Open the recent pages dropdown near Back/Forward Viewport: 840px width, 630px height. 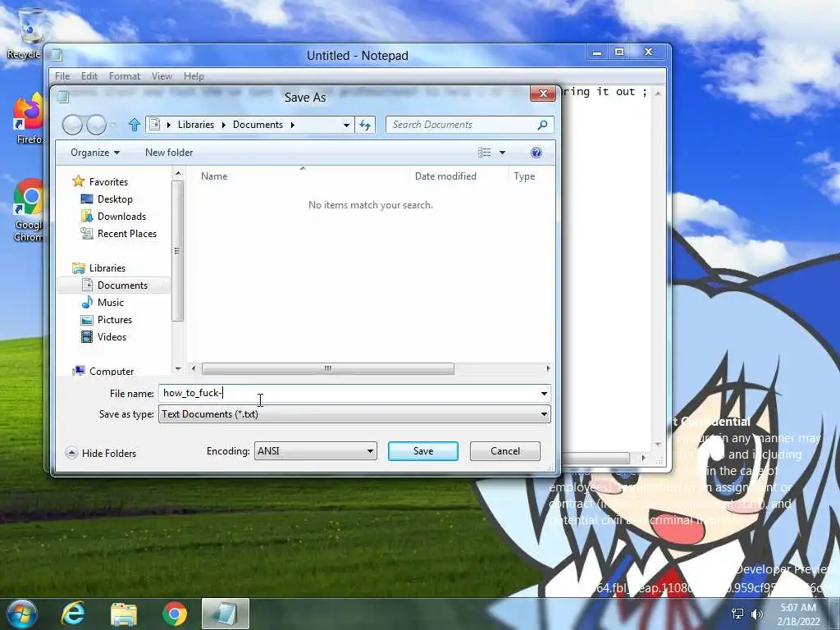(113, 125)
